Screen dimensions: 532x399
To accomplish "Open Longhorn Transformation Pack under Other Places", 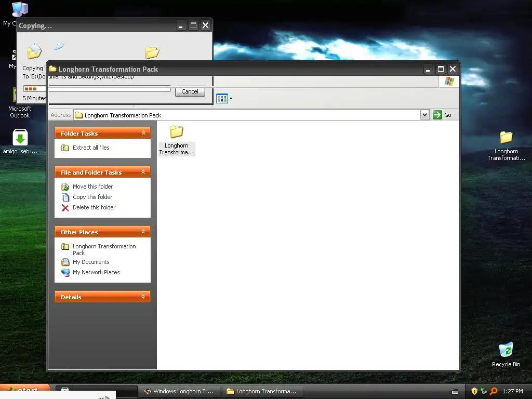I will (104, 249).
